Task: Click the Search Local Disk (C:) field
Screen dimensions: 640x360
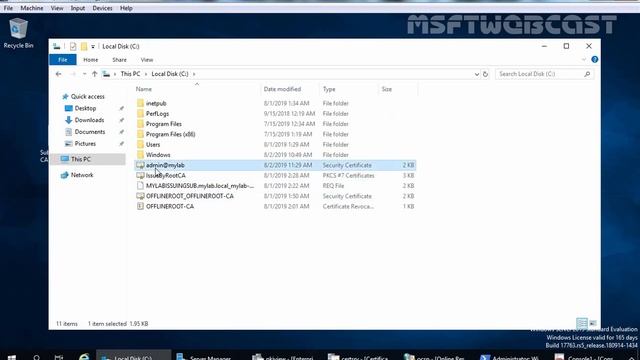Action: pyautogui.click(x=544, y=74)
